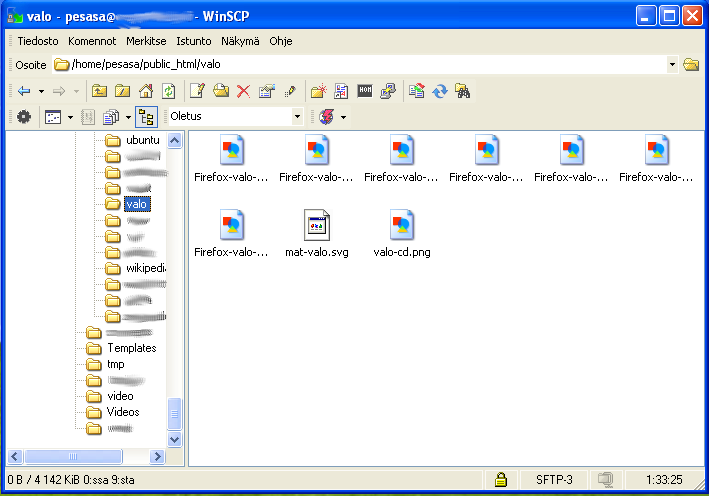The image size is (709, 496).
Task: Edit the selected file
Action: coord(197,91)
